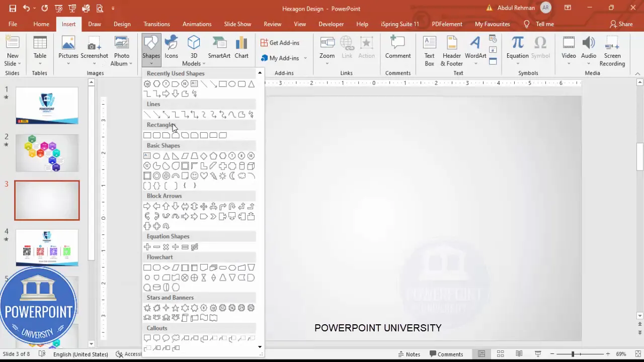This screenshot has height=362, width=644.
Task: Pick the Trapezoid shape in Basic Shapes
Action: click(x=194, y=156)
